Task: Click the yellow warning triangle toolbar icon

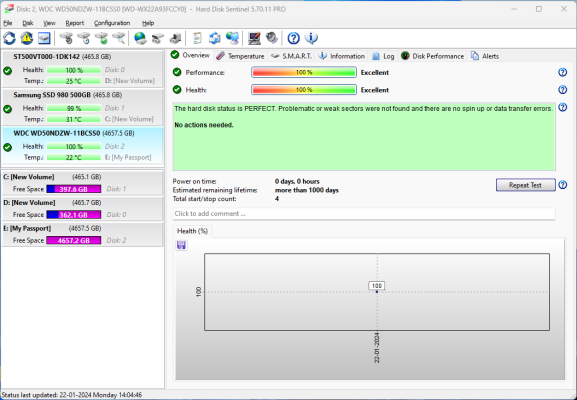Action: pos(26,38)
